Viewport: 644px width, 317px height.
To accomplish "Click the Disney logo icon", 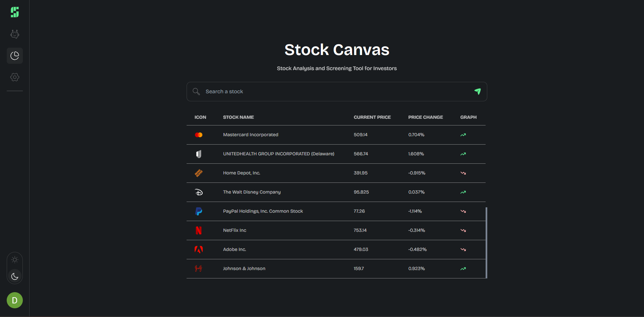I will click(199, 192).
